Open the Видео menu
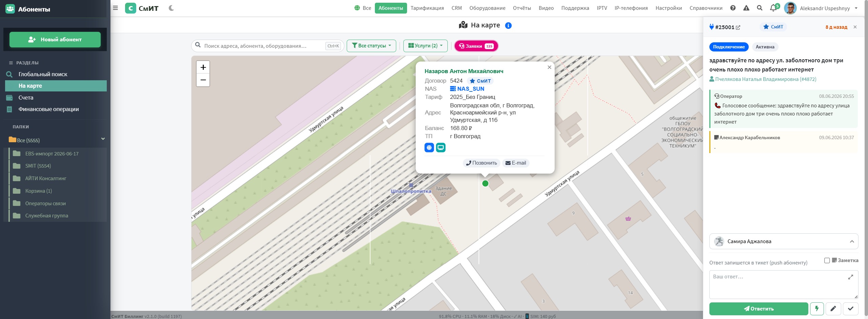 (546, 8)
